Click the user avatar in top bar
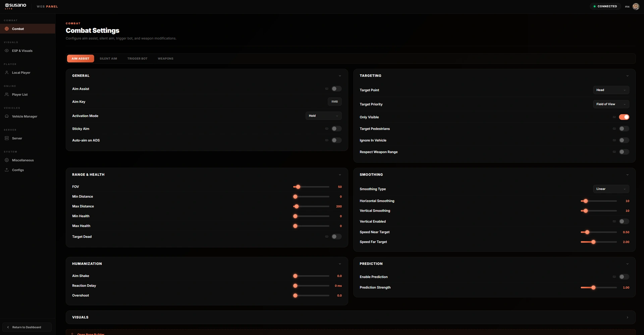The image size is (644, 335). pyautogui.click(x=636, y=6)
